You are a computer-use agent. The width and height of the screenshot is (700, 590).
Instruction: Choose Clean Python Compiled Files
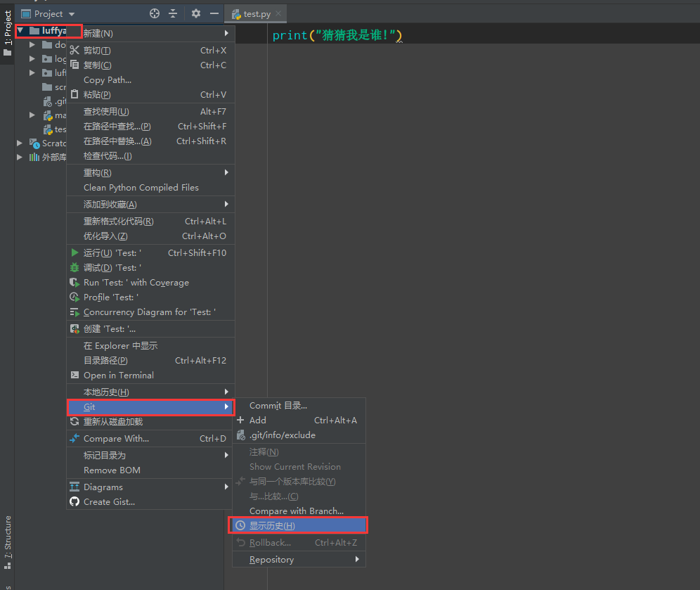[x=150, y=188]
